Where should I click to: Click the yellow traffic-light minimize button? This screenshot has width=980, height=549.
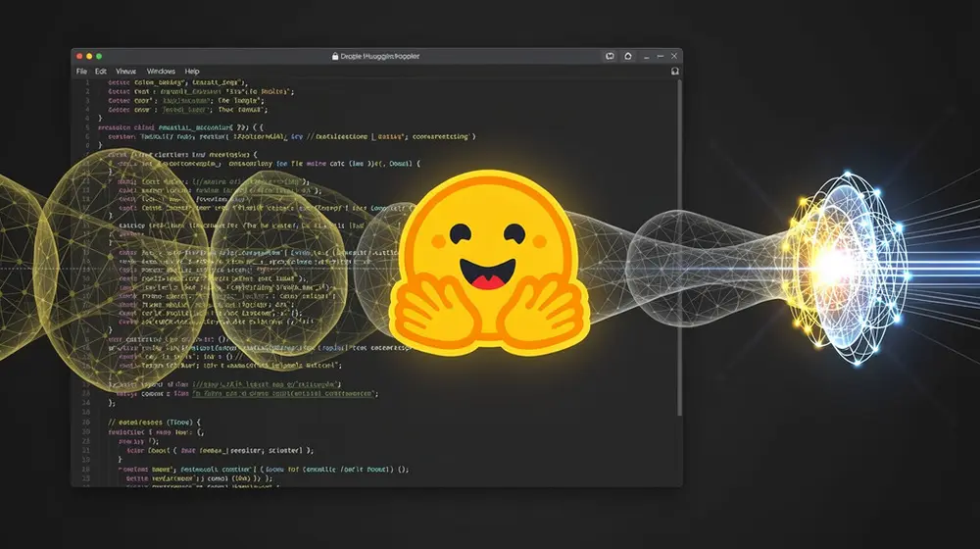pos(89,56)
